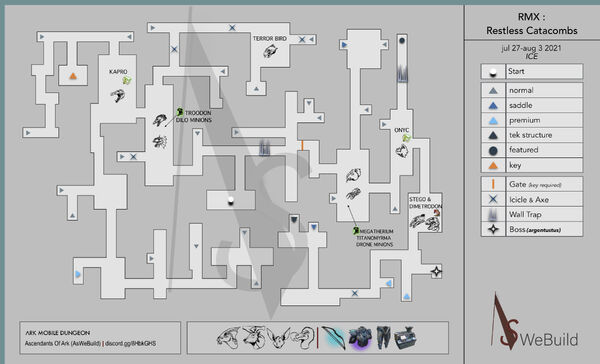Click the Boss star marker on the map
This screenshot has width=600, height=364.
pos(436,271)
